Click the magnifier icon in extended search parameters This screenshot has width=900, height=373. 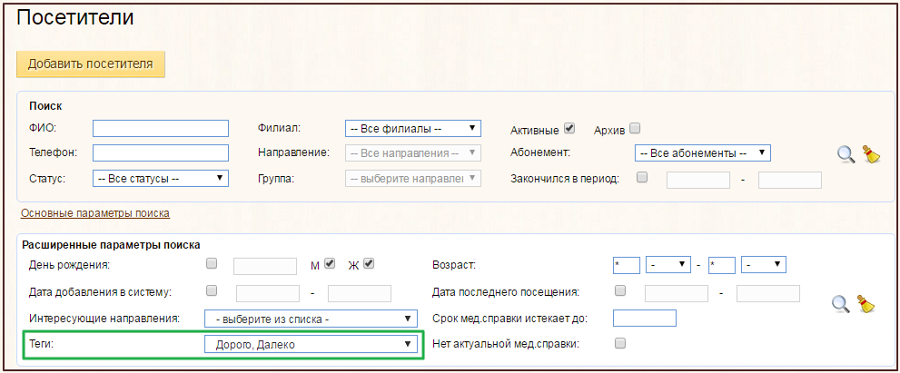(841, 304)
